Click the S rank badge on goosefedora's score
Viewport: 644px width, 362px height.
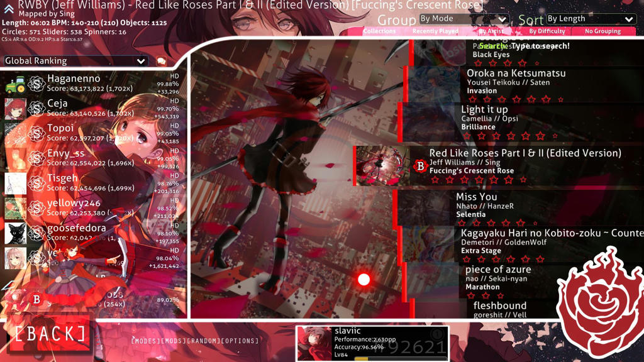point(36,233)
